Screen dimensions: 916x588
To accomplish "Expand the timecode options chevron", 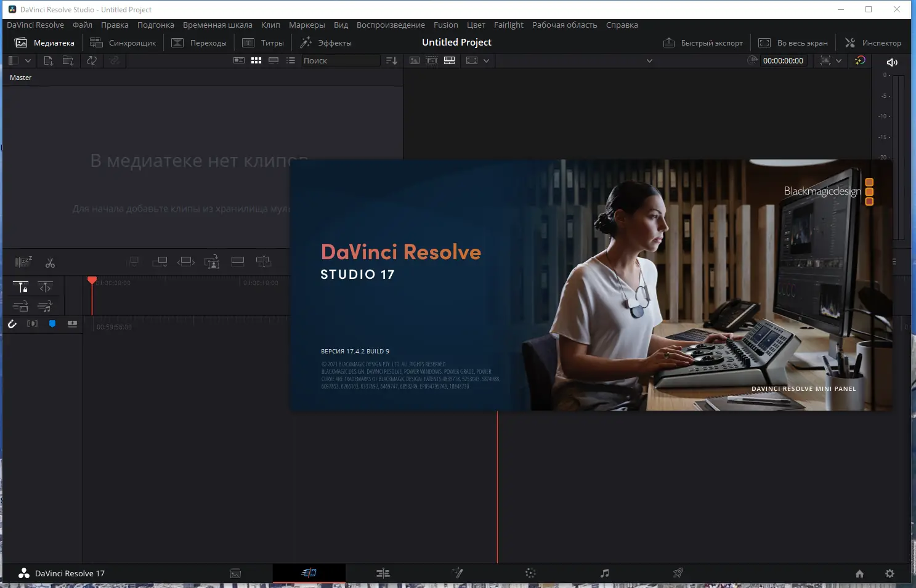I will (838, 60).
